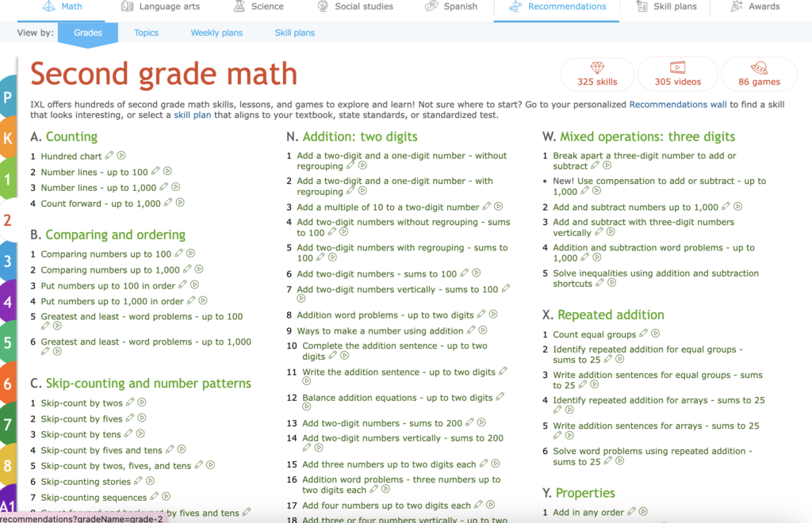Play the video for Add three numbers up to two digits
The height and width of the screenshot is (523, 812).
click(x=495, y=464)
